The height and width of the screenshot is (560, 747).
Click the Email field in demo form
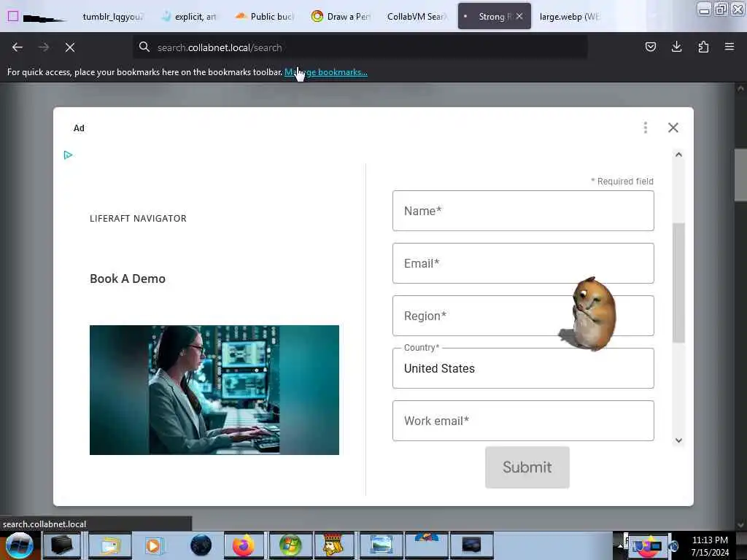tap(523, 263)
